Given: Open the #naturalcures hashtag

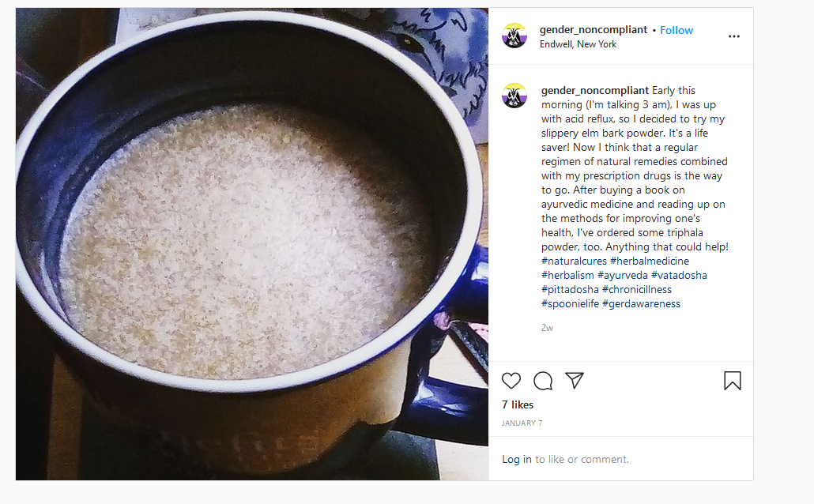Looking at the screenshot, I should point(574,261).
